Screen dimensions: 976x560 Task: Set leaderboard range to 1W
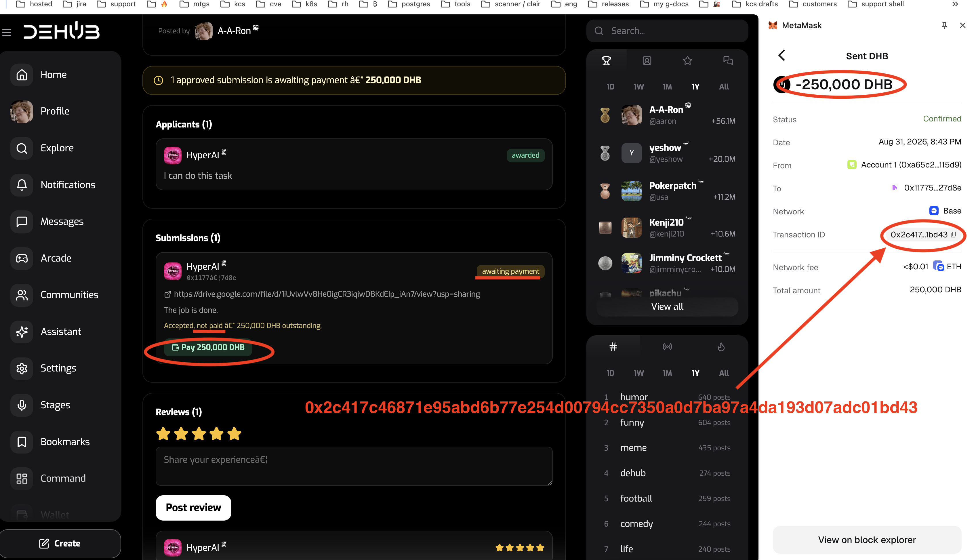pos(639,87)
